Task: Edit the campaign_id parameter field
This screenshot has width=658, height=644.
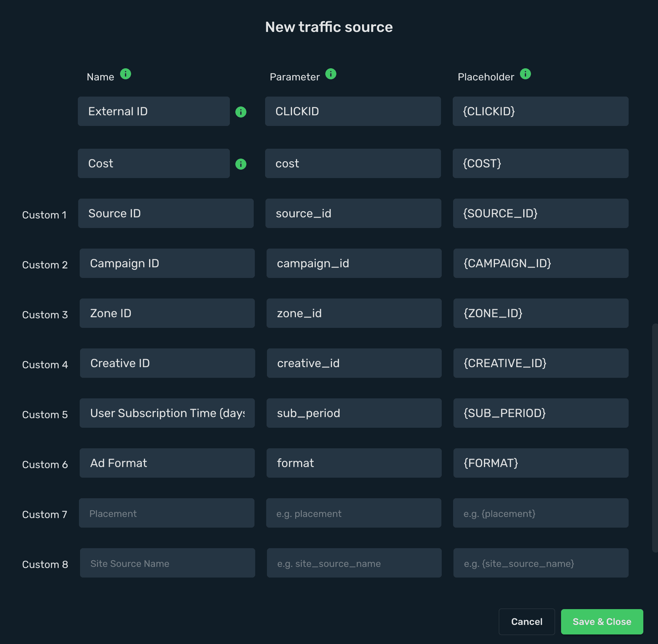Action: tap(354, 263)
